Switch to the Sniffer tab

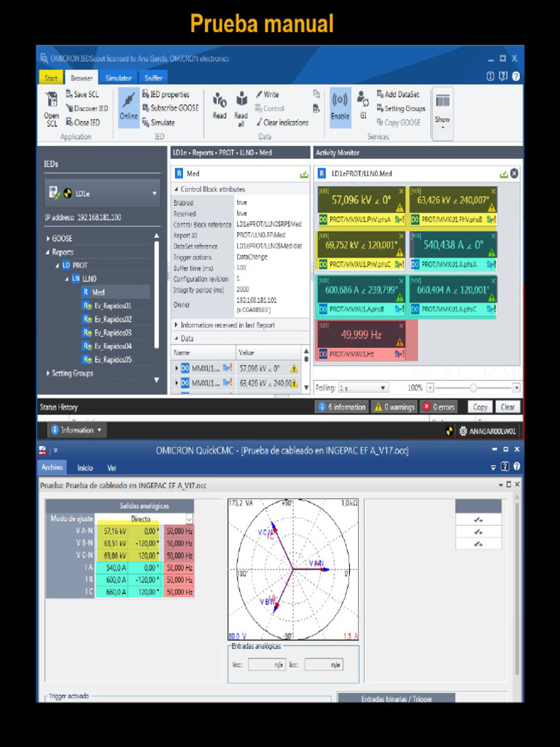click(153, 77)
